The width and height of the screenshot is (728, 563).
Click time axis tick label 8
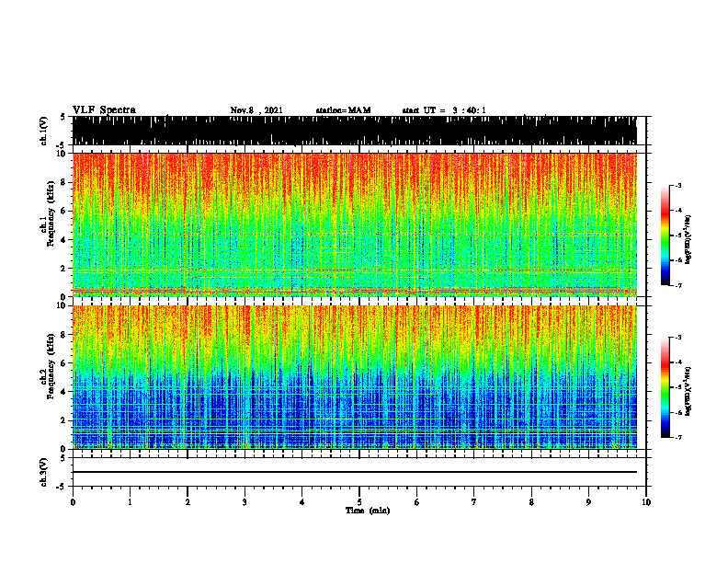pos(531,502)
